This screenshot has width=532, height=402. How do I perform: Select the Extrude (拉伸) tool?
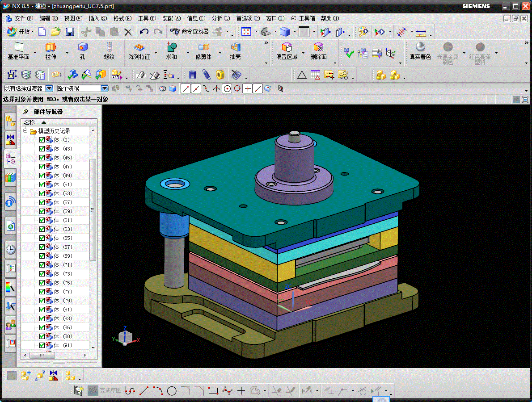(51, 50)
